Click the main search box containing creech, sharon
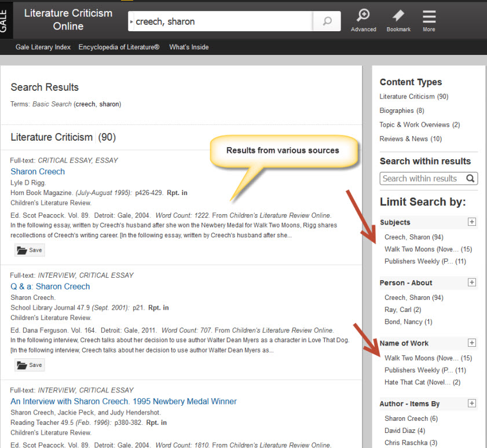The width and height of the screenshot is (487, 448). (x=221, y=21)
